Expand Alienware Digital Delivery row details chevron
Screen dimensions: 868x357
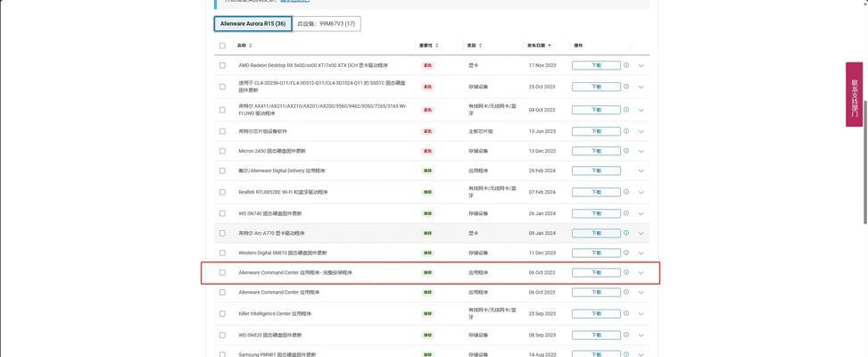tap(641, 171)
